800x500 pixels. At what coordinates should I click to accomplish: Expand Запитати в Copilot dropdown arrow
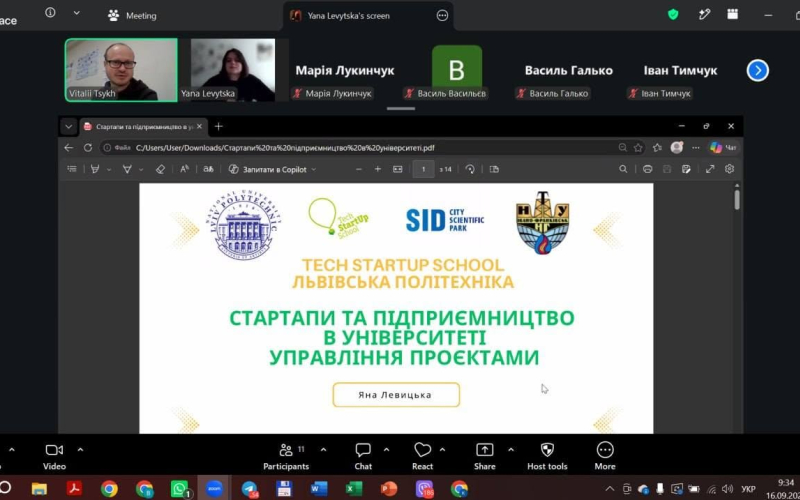tap(313, 169)
